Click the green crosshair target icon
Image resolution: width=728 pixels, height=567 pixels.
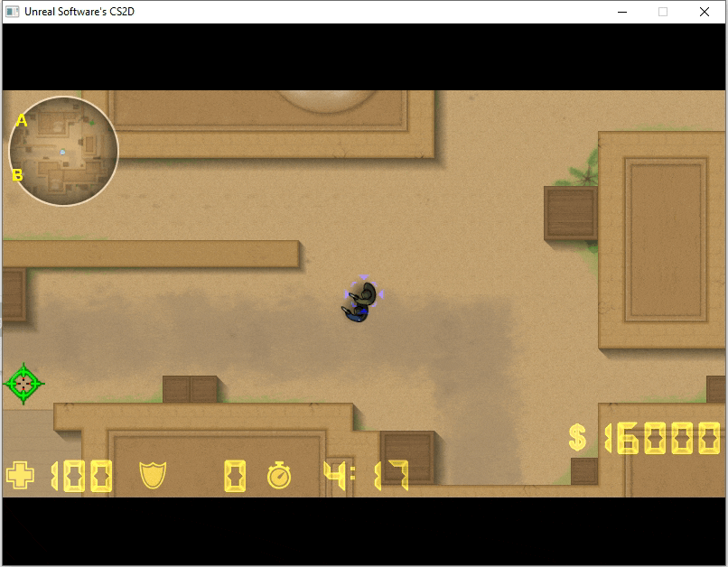pyautogui.click(x=23, y=384)
